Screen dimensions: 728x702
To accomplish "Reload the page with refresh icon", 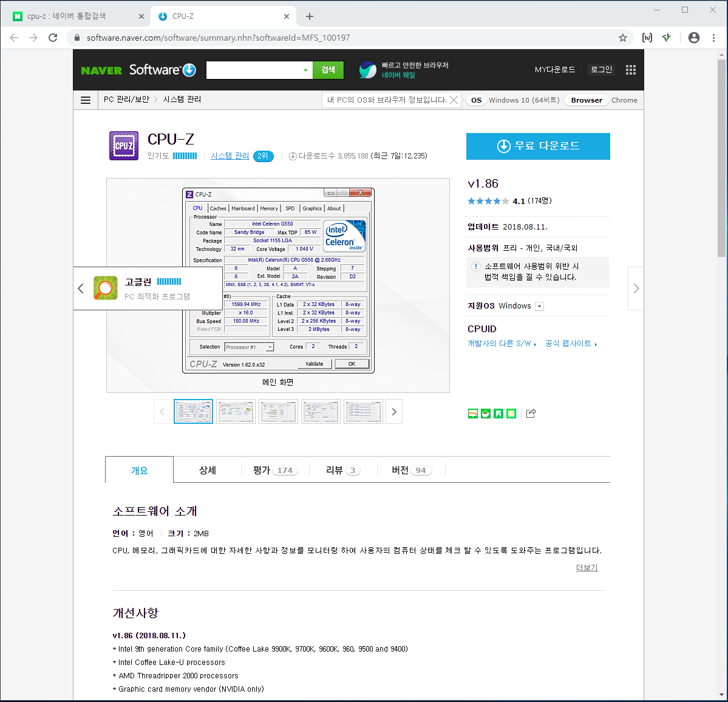I will click(53, 38).
